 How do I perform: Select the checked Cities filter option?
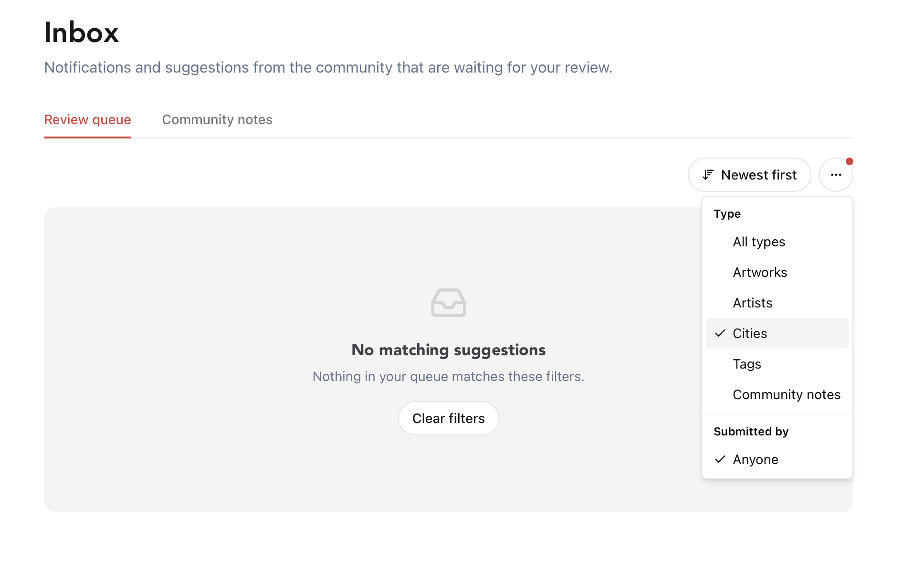coord(777,333)
